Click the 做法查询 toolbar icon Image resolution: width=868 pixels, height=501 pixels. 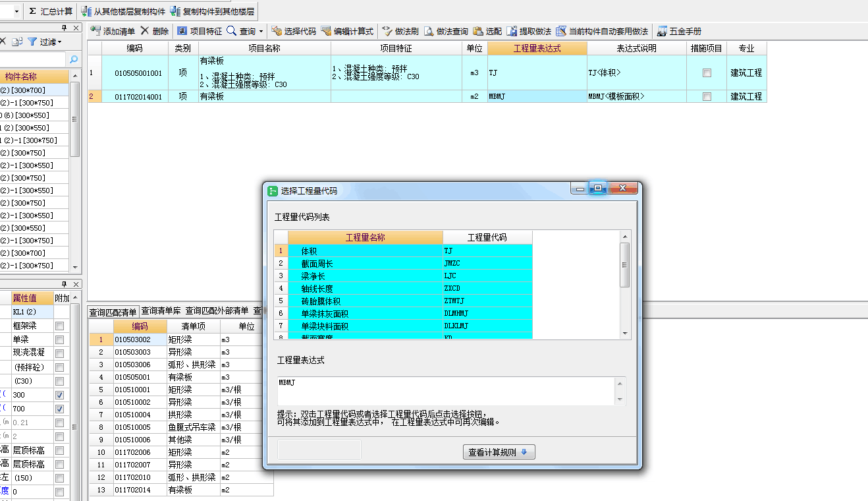pyautogui.click(x=429, y=31)
